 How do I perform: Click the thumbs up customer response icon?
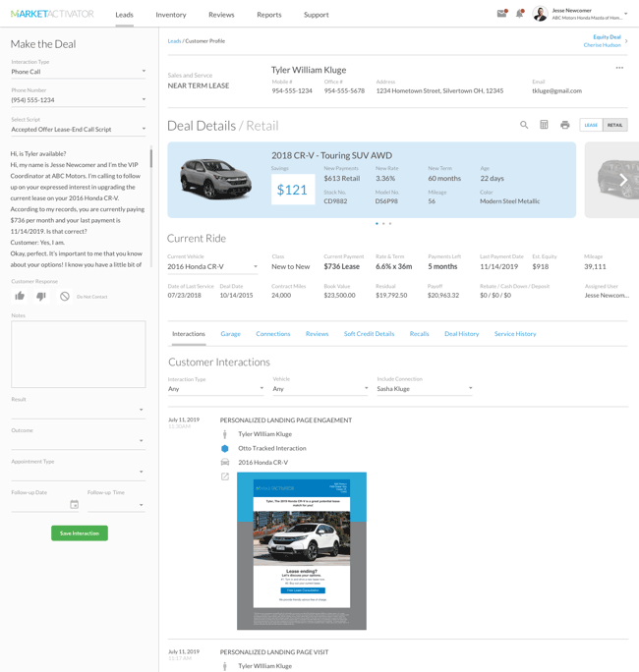coord(20,296)
